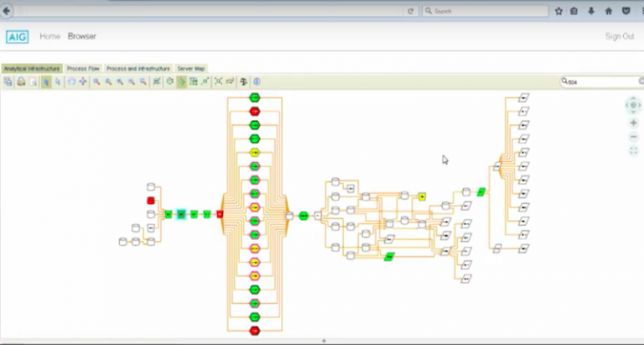This screenshot has height=345, width=644.
Task: Click the Browser link in header
Action: pyautogui.click(x=81, y=37)
